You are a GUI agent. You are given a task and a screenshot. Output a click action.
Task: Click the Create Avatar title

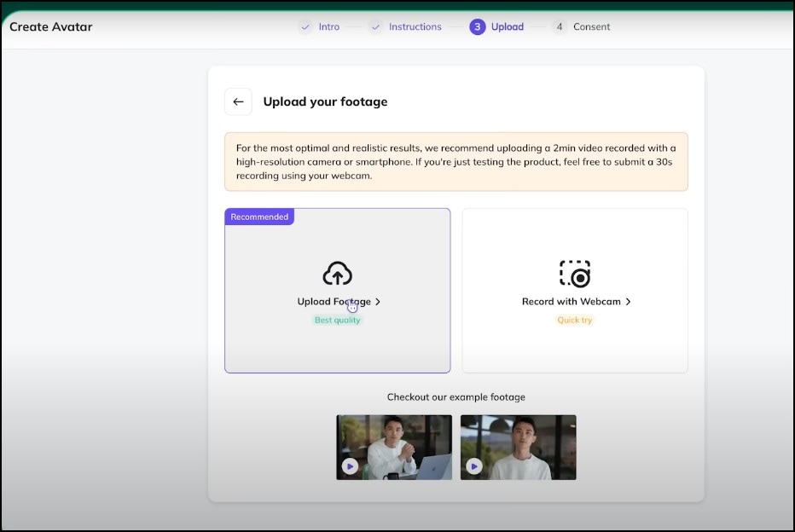click(50, 26)
